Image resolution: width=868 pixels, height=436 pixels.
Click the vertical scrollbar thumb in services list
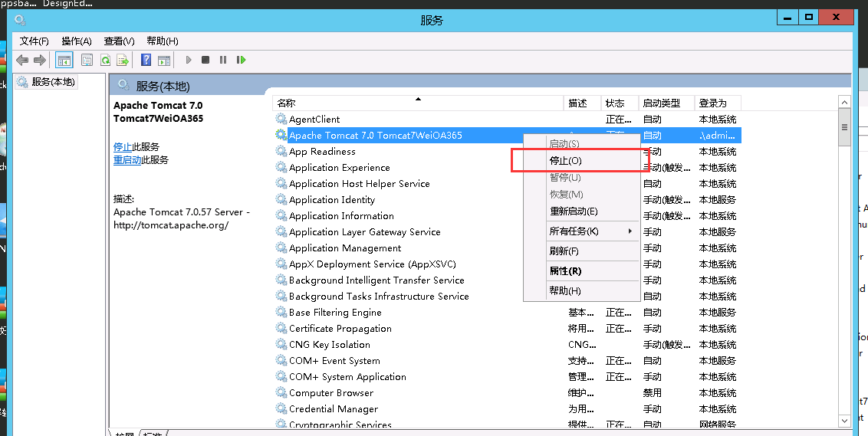[x=844, y=127]
